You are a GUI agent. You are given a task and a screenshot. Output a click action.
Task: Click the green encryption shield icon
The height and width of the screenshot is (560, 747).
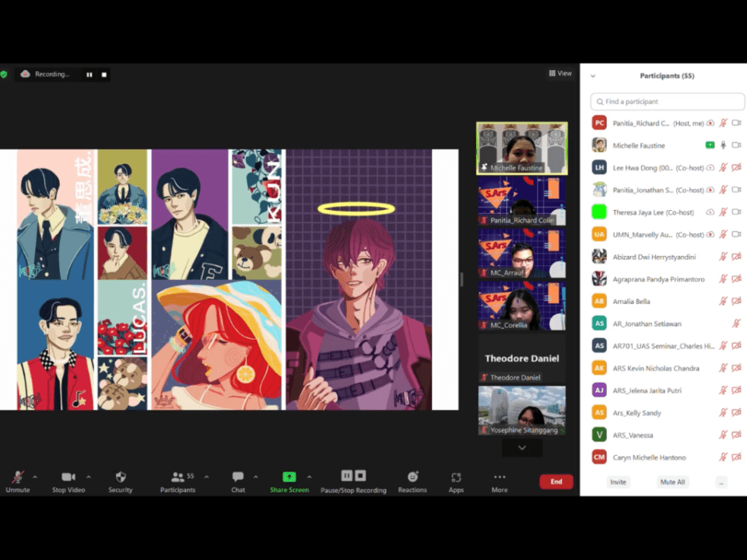[4, 75]
